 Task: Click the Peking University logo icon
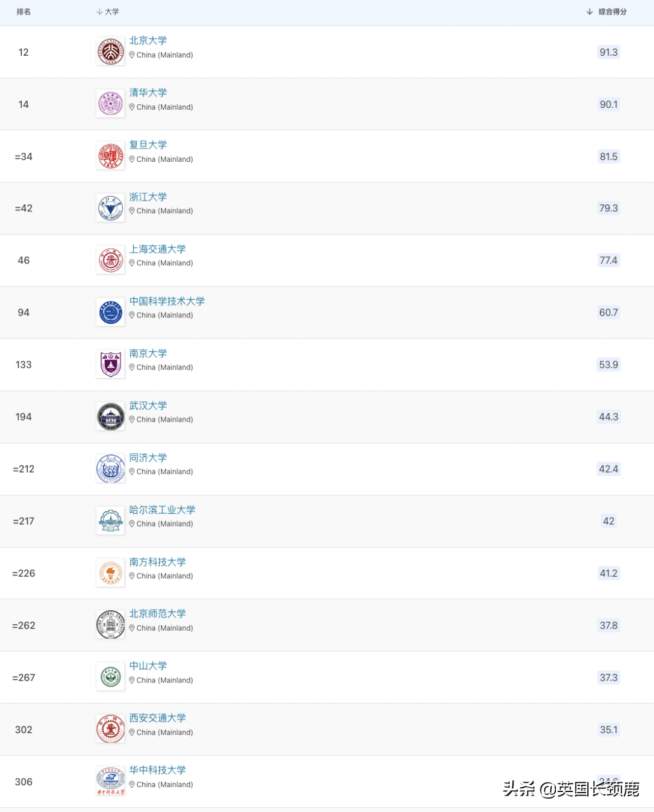[110, 52]
